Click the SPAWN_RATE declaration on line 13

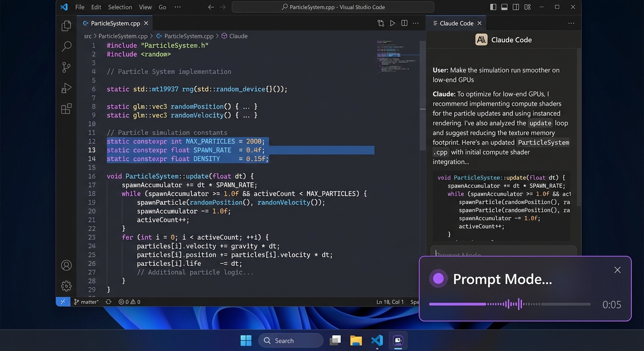point(186,150)
